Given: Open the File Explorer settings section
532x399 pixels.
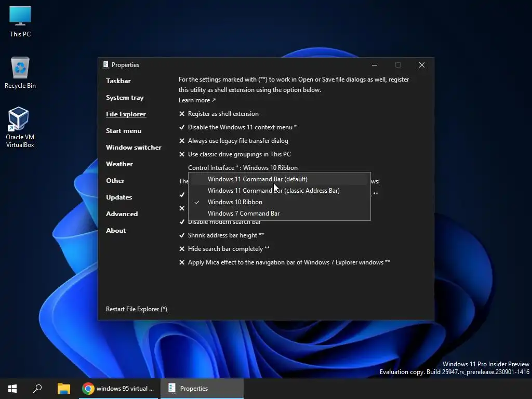Looking at the screenshot, I should [126, 114].
